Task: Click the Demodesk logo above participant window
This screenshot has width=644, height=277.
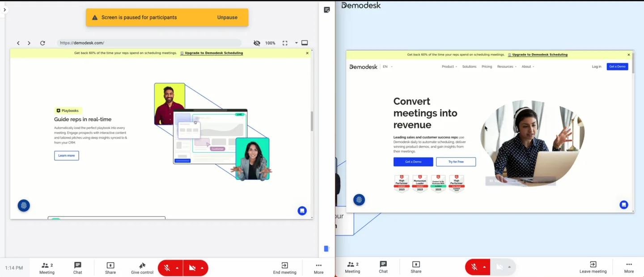Action: click(361, 5)
